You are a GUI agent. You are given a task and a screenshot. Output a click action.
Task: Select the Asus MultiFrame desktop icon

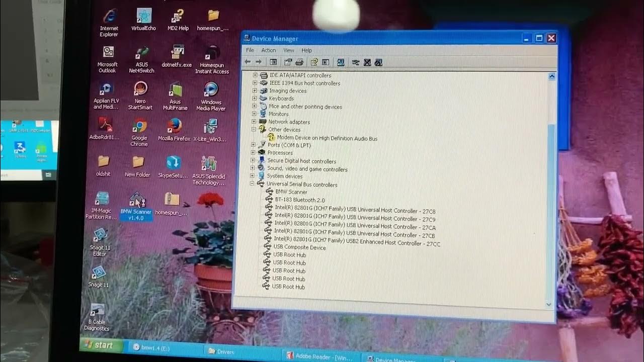[175, 97]
